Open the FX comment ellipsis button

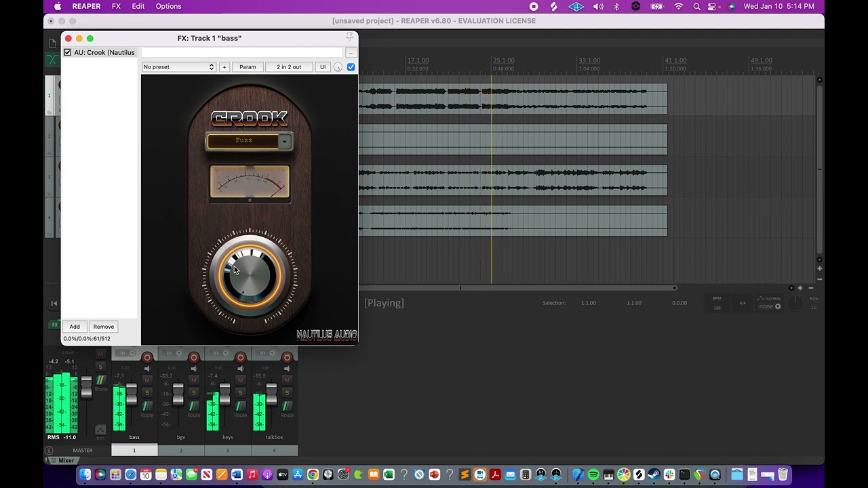coord(351,52)
